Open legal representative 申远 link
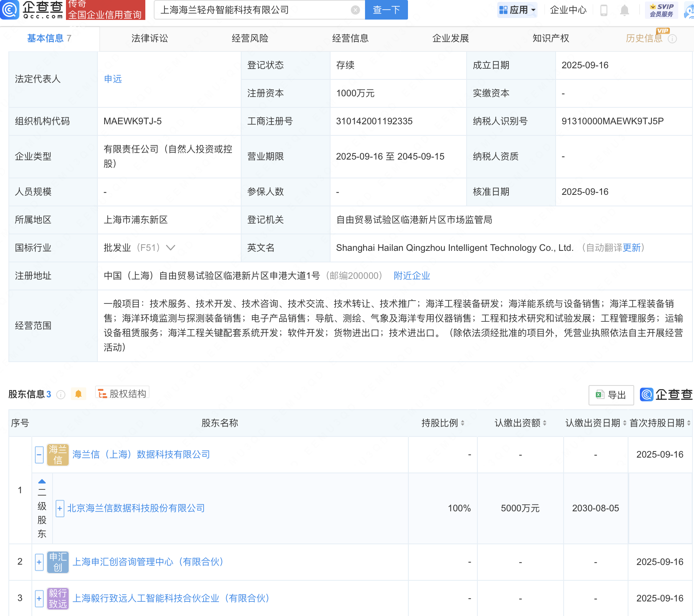The width and height of the screenshot is (694, 616). (x=113, y=79)
